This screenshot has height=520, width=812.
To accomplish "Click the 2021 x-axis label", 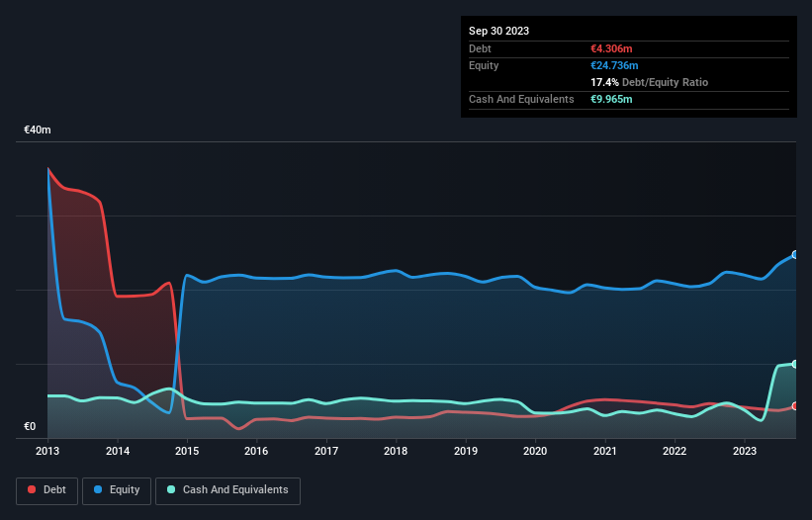I will tap(605, 451).
